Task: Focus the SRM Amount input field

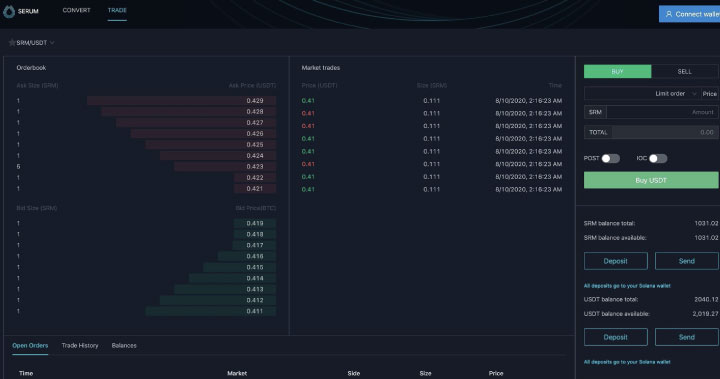Action: point(662,112)
